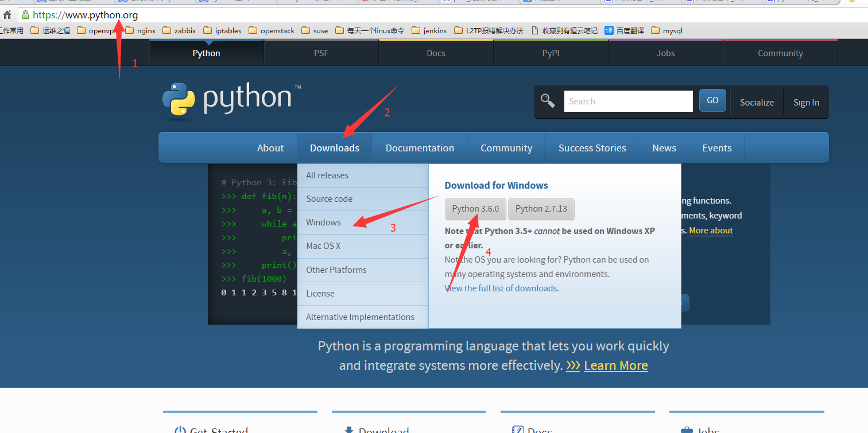Screen dimensions: 868x433
Task: Select License in Downloads menu
Action: coord(363,294)
